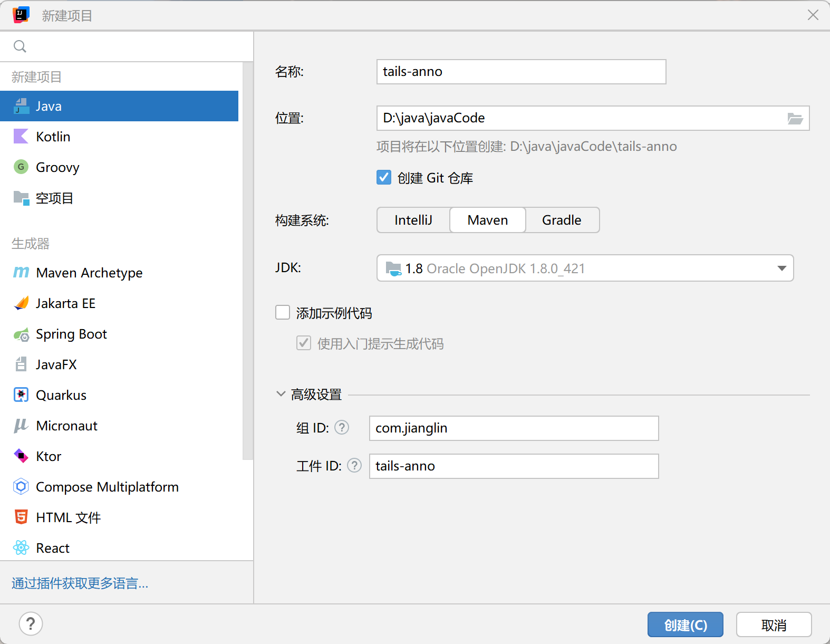Click the 创建(C) button
The height and width of the screenshot is (644, 830).
[x=685, y=625]
